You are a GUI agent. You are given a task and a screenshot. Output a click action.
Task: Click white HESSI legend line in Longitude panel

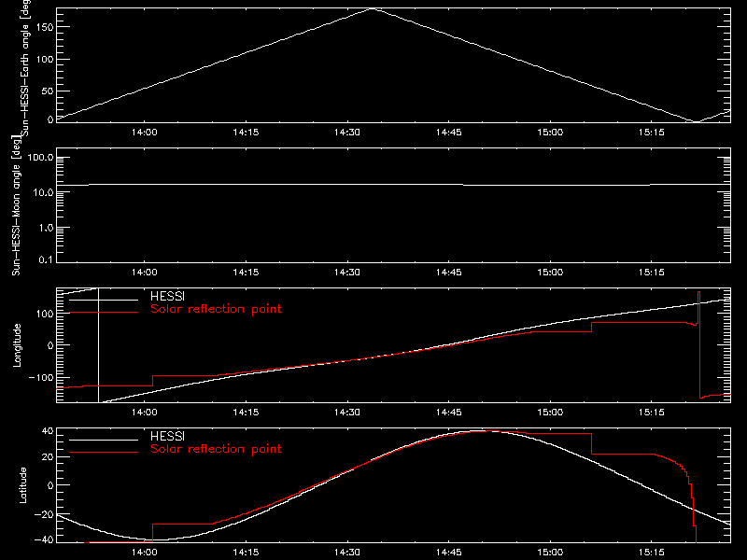[104, 300]
